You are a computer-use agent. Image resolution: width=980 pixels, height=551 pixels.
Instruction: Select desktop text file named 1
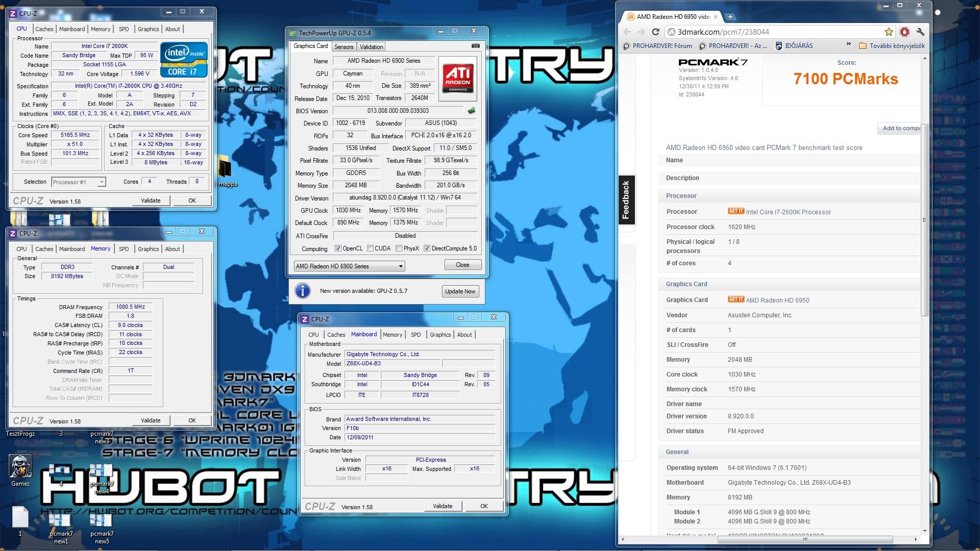[x=20, y=520]
